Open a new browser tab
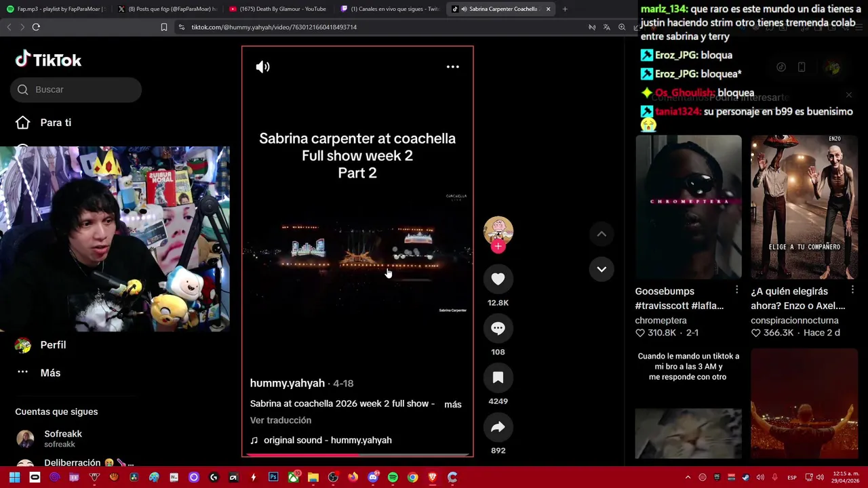This screenshot has width=868, height=488. [565, 9]
